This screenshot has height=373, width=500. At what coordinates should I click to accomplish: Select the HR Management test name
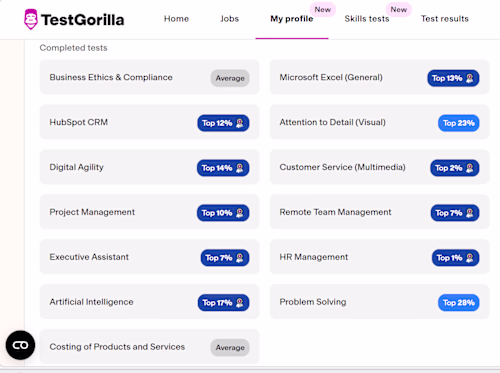click(x=314, y=257)
